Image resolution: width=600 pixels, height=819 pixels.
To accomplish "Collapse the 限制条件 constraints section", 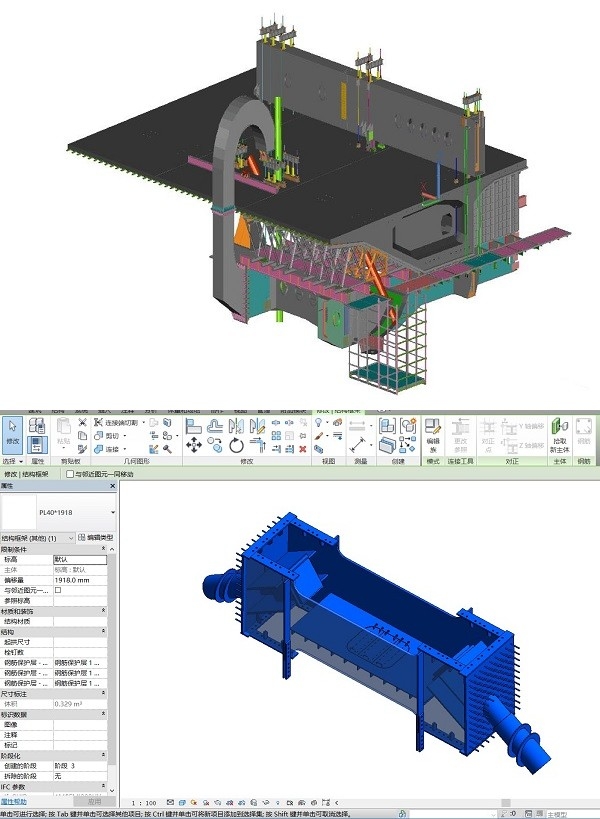I will coord(104,549).
